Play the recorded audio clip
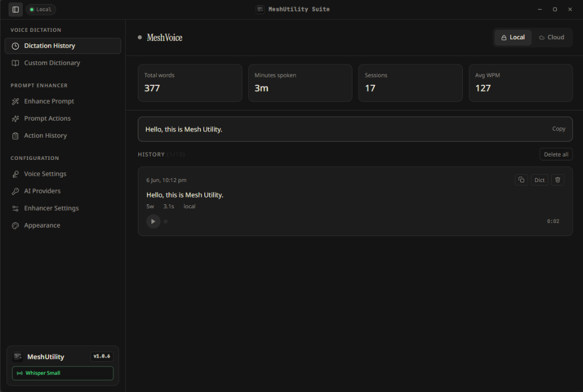 pos(153,221)
